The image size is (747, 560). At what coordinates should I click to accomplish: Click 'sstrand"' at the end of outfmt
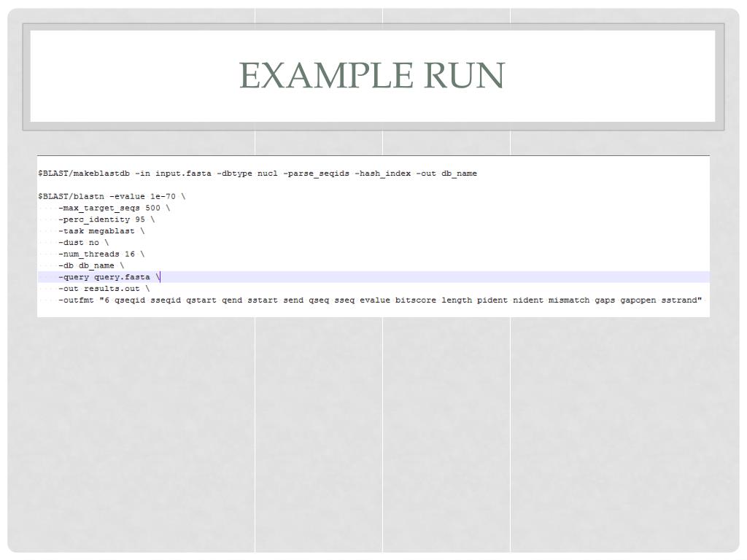tap(681, 300)
